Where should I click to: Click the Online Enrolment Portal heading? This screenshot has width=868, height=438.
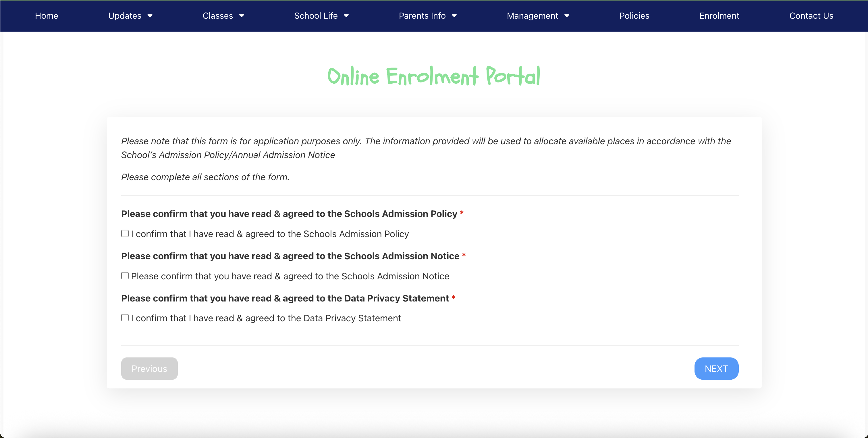click(x=434, y=76)
